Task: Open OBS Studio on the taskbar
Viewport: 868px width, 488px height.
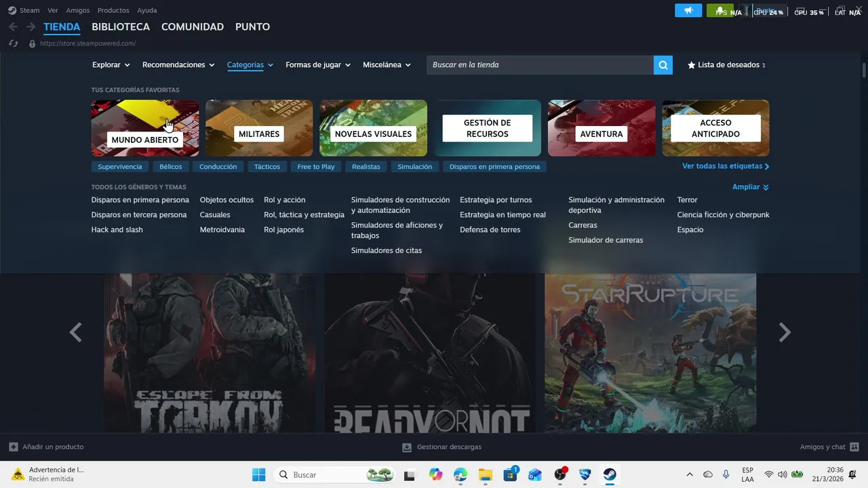Action: [x=560, y=474]
